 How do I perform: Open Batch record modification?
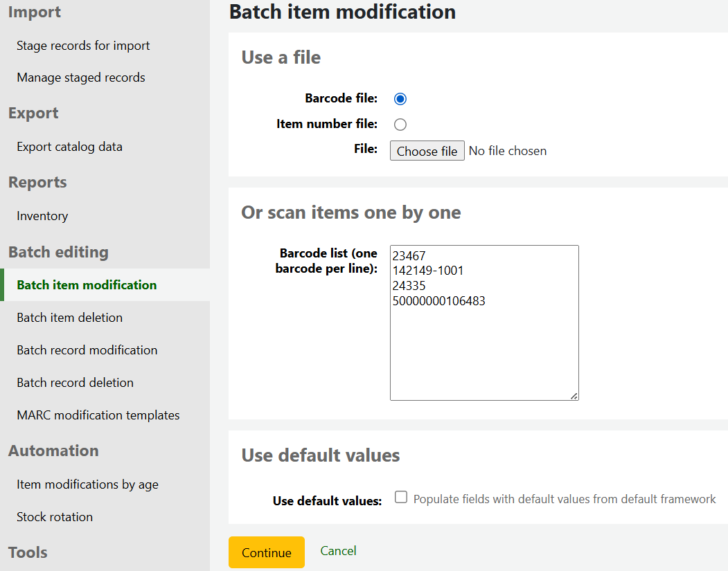(87, 350)
